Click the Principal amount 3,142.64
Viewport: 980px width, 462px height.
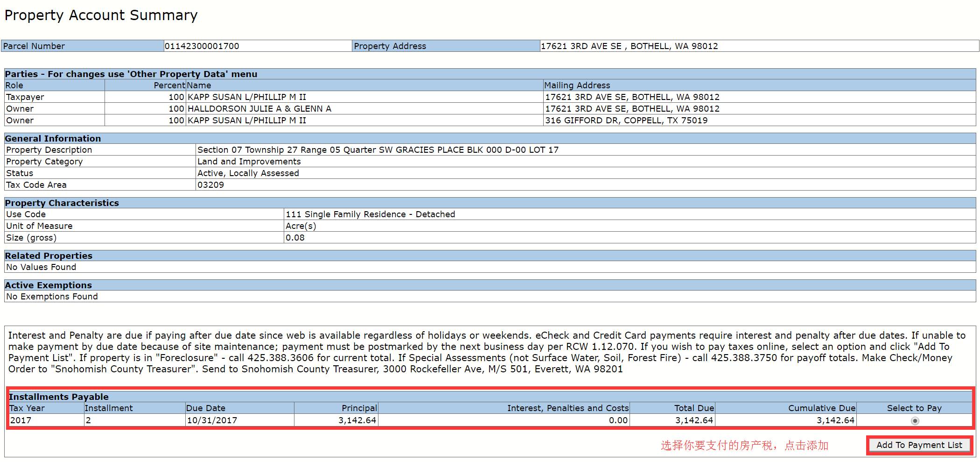357,420
